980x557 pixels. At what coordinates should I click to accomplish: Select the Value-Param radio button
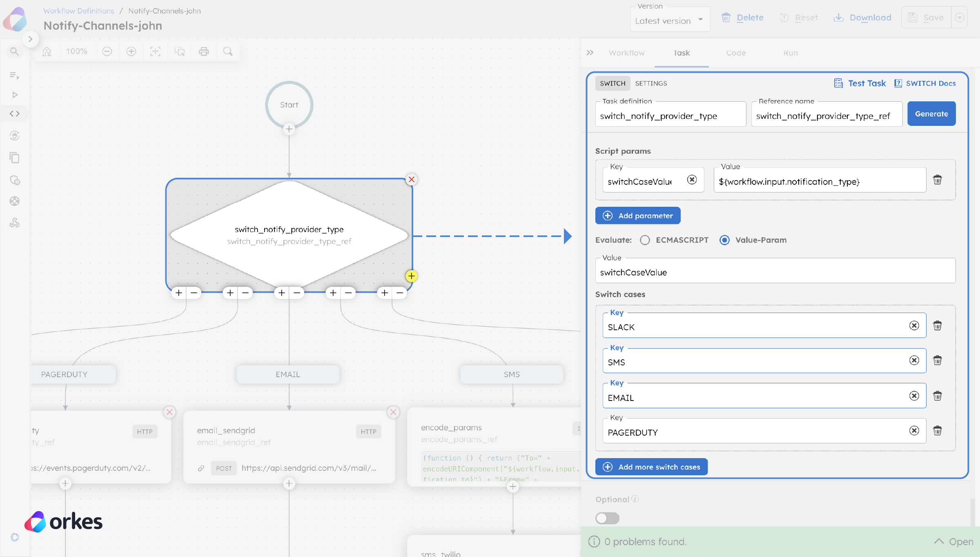click(724, 240)
